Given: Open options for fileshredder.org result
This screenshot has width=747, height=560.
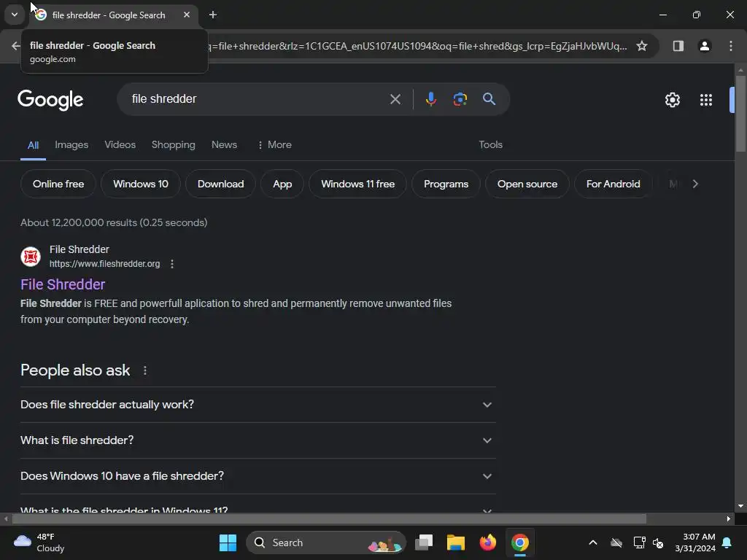Looking at the screenshot, I should point(172,264).
